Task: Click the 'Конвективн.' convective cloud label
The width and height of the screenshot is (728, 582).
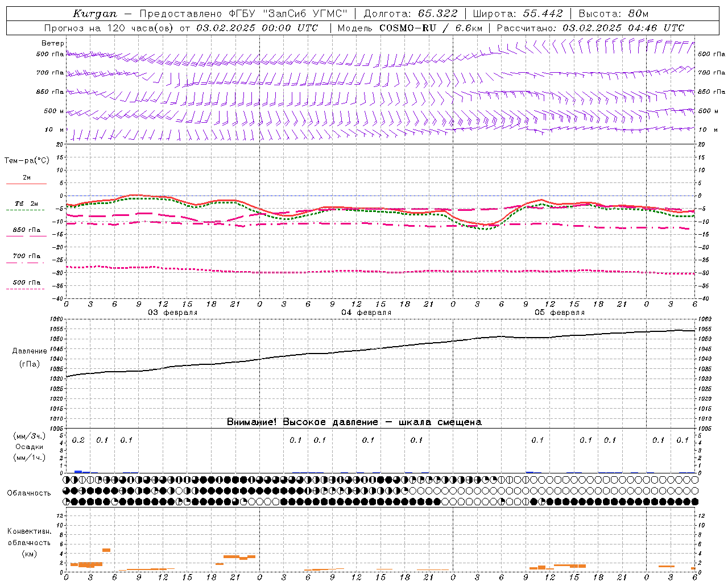Action: coord(29,531)
